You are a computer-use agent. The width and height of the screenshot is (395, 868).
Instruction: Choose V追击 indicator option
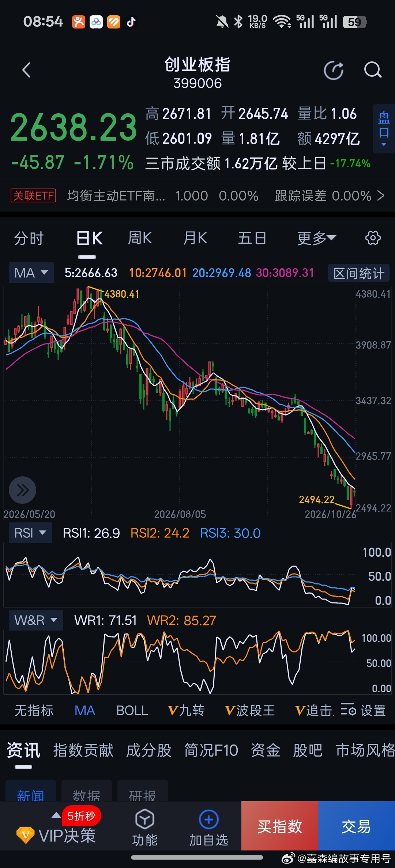(x=315, y=711)
